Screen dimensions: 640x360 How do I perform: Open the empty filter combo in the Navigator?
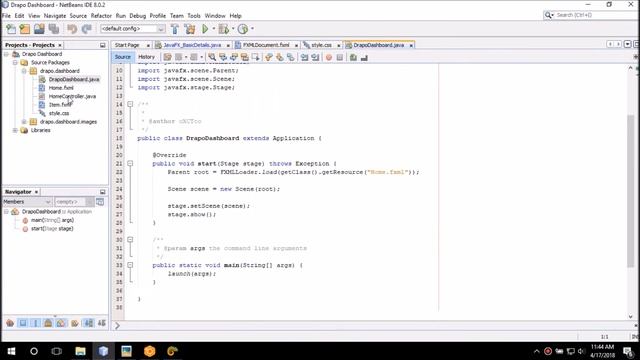click(74, 202)
